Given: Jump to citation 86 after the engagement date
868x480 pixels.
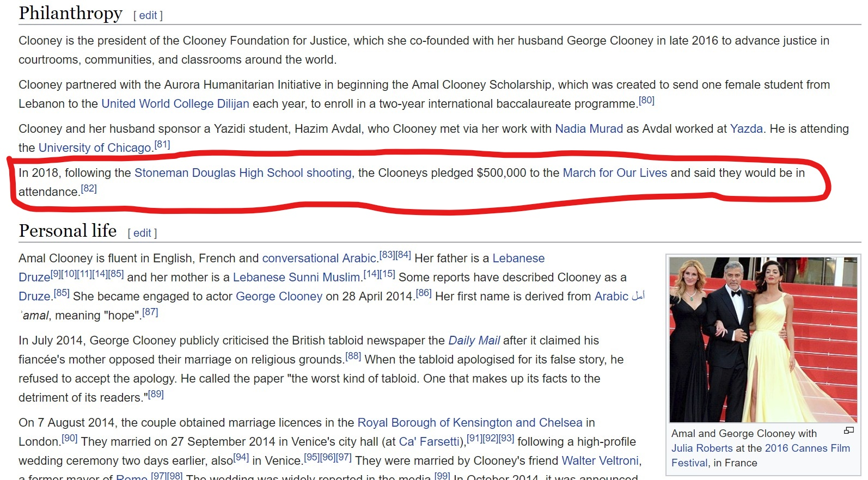Looking at the screenshot, I should coord(424,293).
